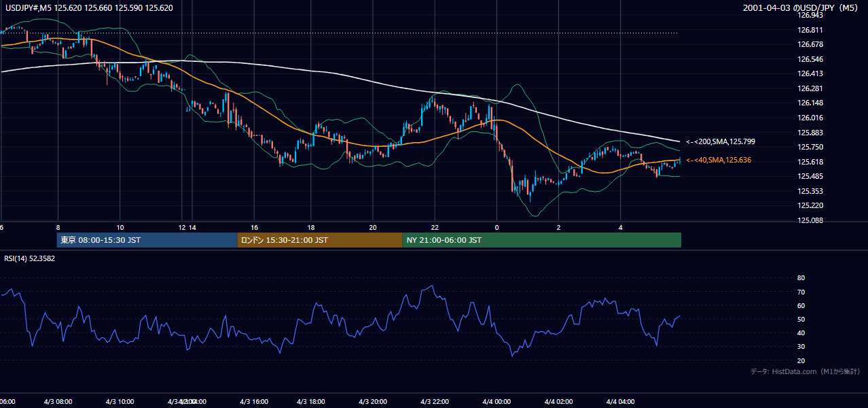Click price axis value 126.546
Screen dimensions: 868x408
[x=810, y=59]
